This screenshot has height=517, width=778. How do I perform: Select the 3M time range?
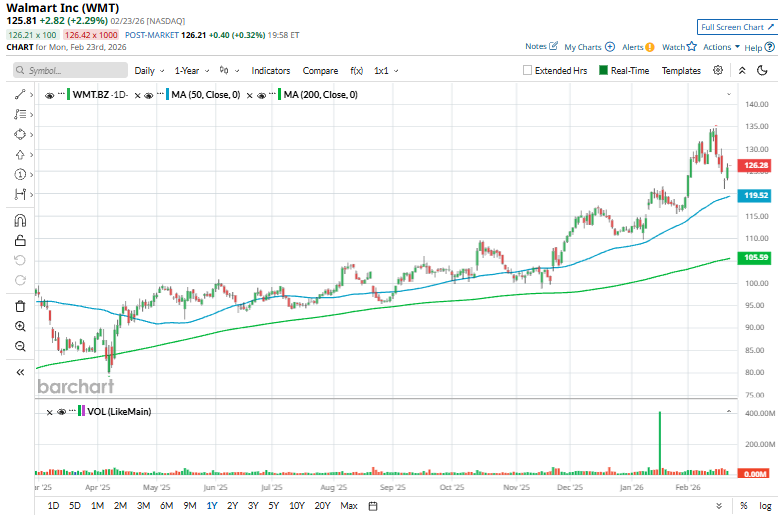[x=143, y=506]
